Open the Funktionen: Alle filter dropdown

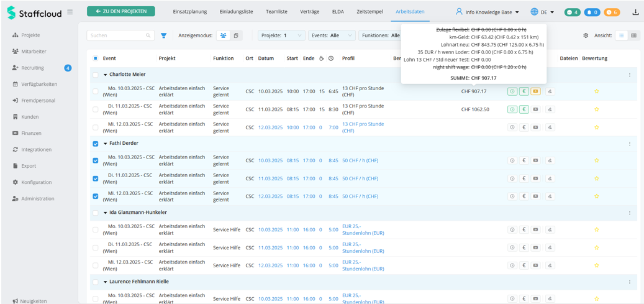[380, 35]
